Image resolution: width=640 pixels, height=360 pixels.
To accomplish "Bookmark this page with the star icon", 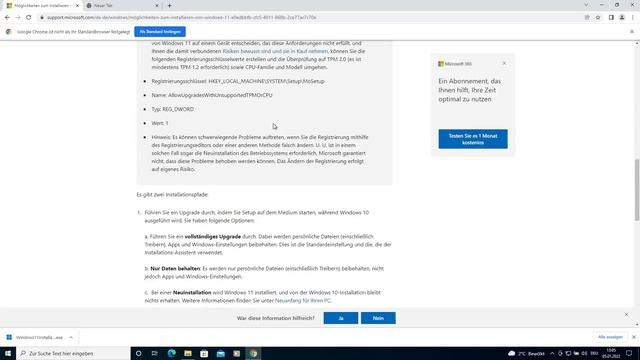I will click(598, 18).
